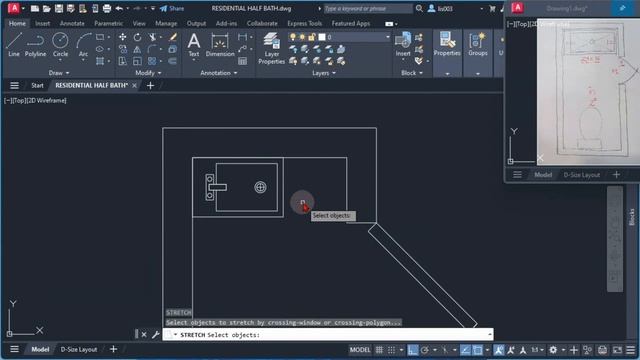Screen dimensions: 640x360
Task: Toggle drawing grid display in status bar
Action: pos(379,350)
